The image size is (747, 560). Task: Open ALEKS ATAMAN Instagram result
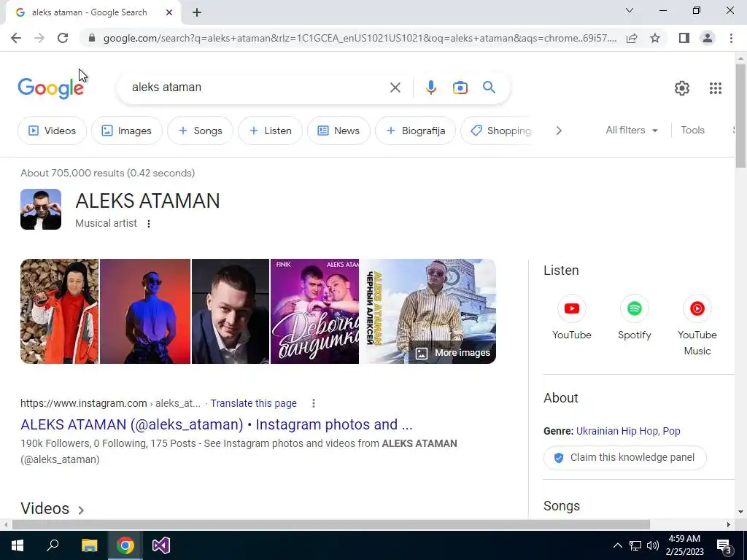click(216, 424)
